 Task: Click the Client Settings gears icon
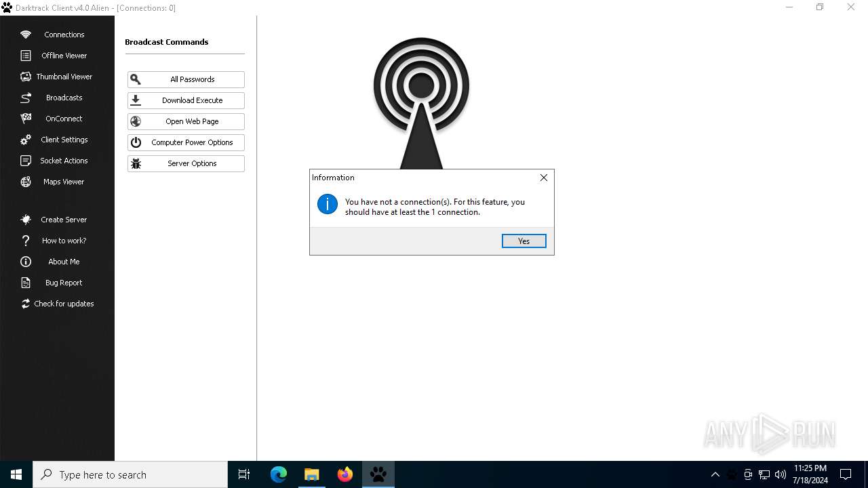click(x=26, y=140)
